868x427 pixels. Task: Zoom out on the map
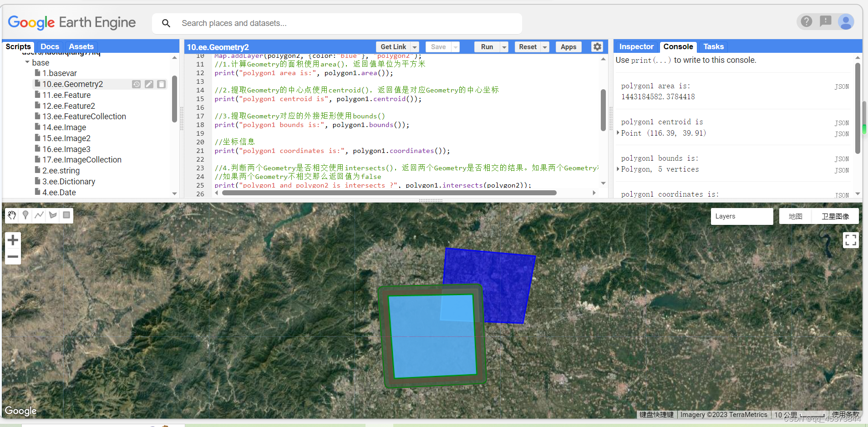pyautogui.click(x=13, y=257)
